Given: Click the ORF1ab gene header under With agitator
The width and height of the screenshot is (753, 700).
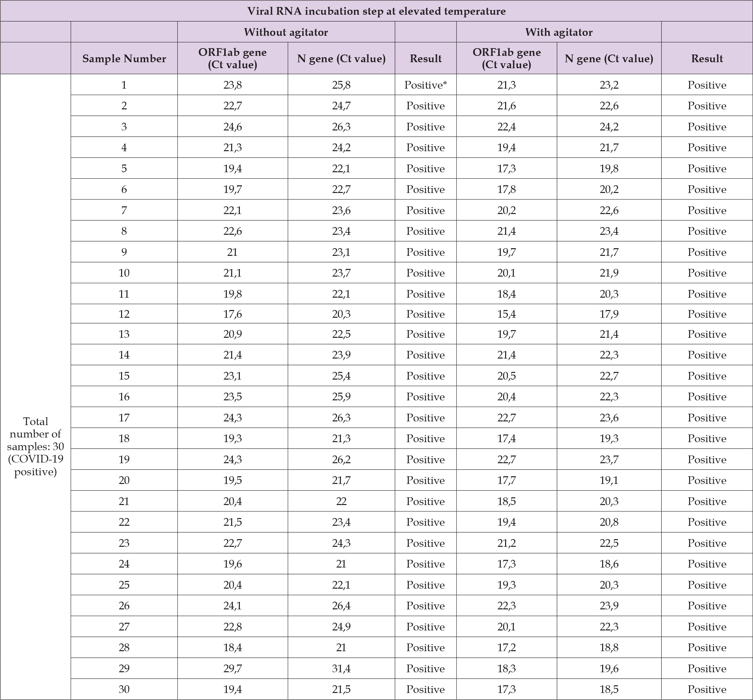Looking at the screenshot, I should click(x=506, y=58).
